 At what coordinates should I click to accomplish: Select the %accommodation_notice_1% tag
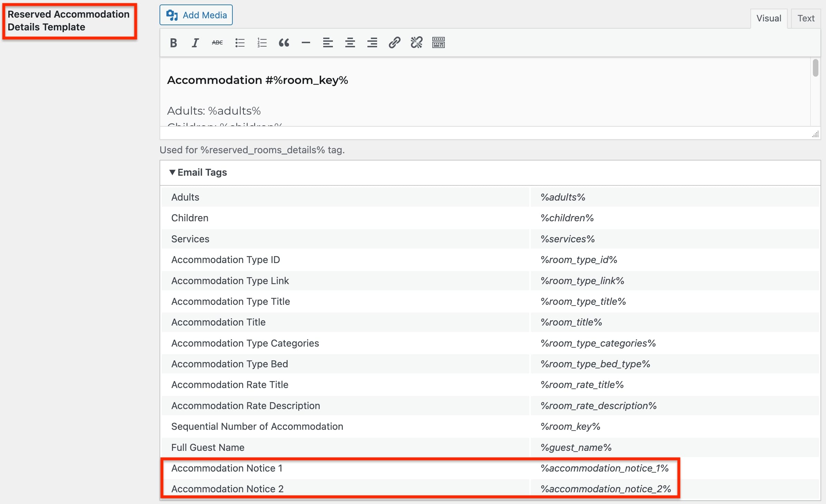[606, 467]
